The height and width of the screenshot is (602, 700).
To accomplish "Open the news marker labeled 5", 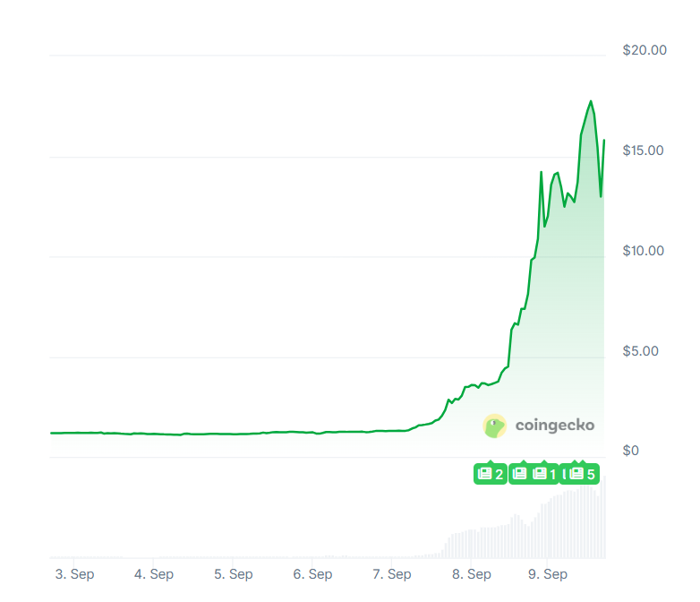I will click(x=583, y=474).
